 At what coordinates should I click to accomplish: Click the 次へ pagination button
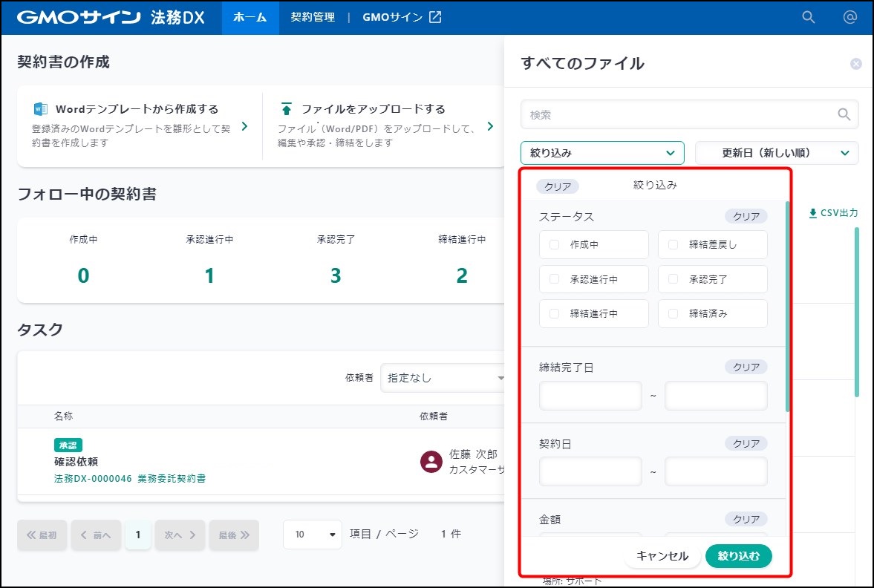pos(180,535)
